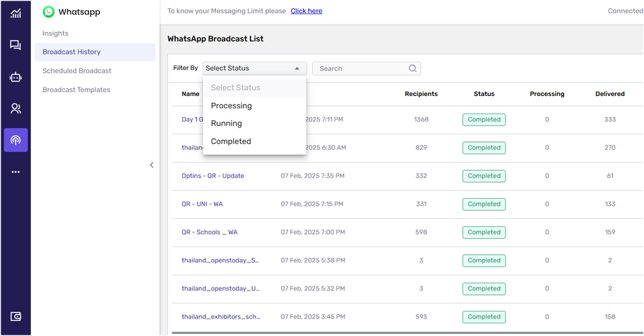The height and width of the screenshot is (336, 644).
Task: Open the contacts people icon
Action: tap(15, 108)
